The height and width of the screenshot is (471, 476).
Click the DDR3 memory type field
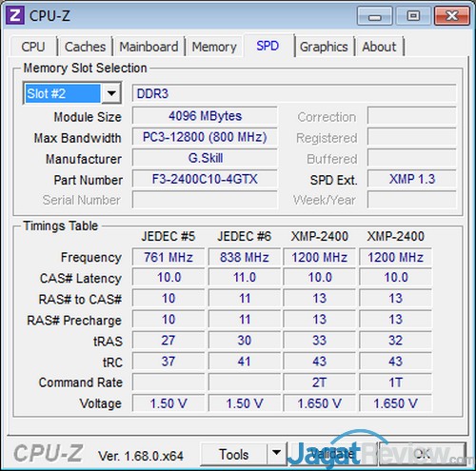point(294,93)
